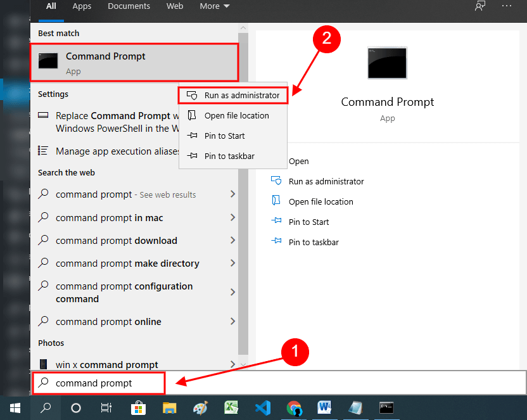This screenshot has width=527, height=420.
Task: Switch to the Apps search tab
Action: (82, 6)
